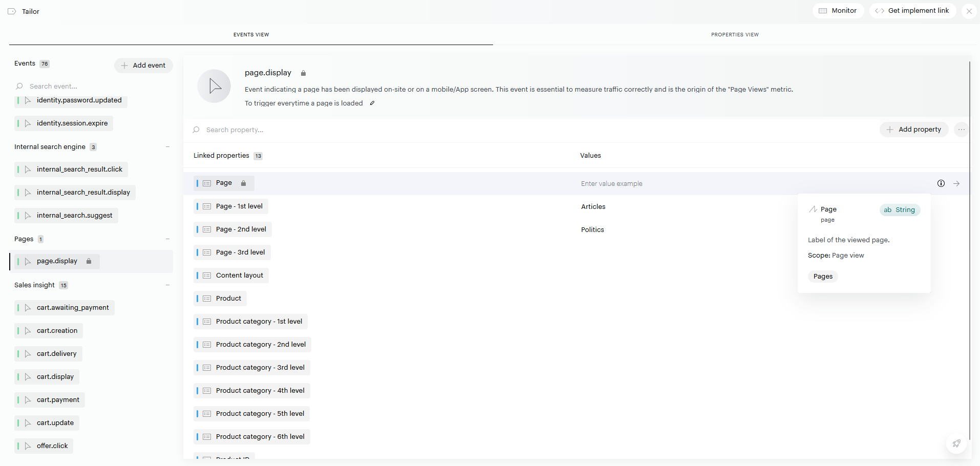Click the arrow icon on Page row

tap(956, 183)
